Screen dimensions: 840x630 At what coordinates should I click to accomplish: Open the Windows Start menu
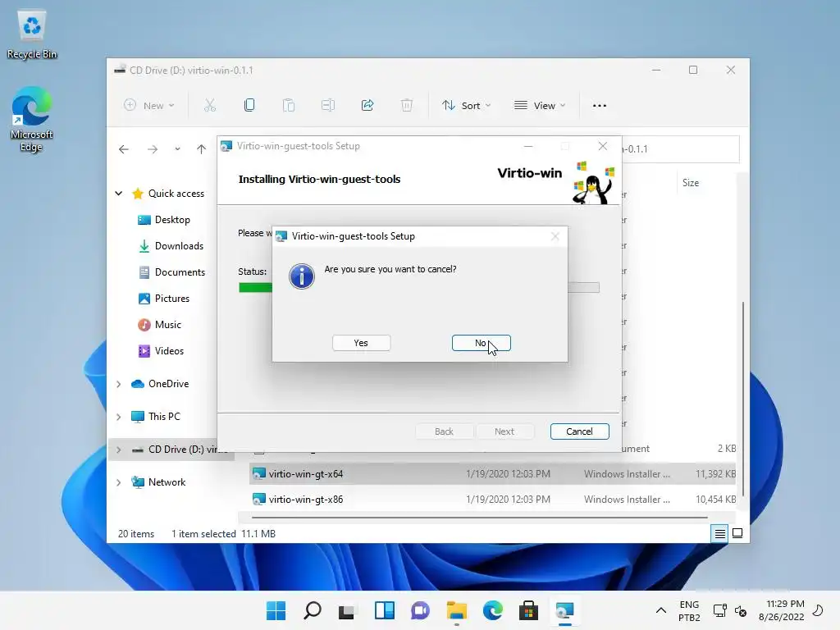(276, 610)
